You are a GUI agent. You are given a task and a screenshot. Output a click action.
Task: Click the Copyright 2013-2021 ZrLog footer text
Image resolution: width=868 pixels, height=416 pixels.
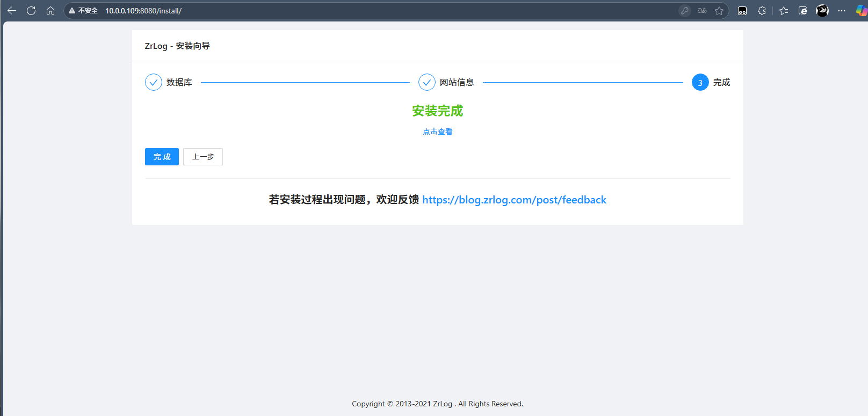(x=438, y=404)
